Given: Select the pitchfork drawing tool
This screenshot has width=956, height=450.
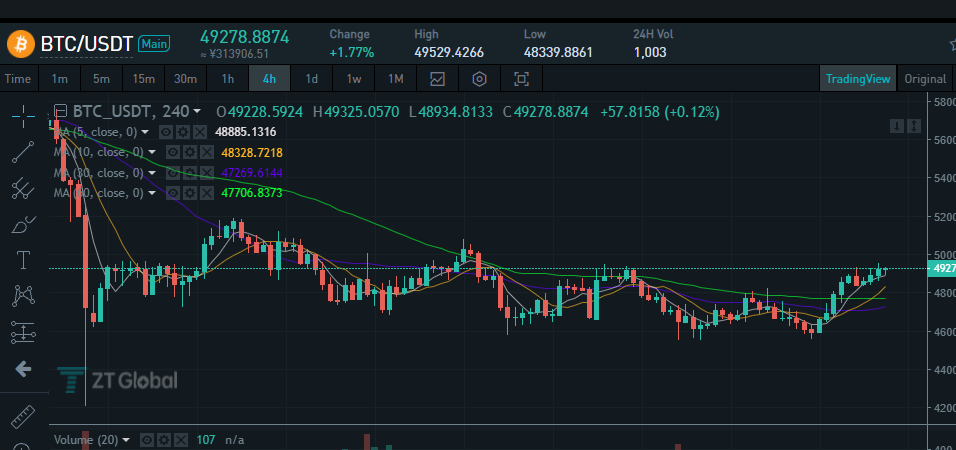Looking at the screenshot, I should (x=24, y=188).
